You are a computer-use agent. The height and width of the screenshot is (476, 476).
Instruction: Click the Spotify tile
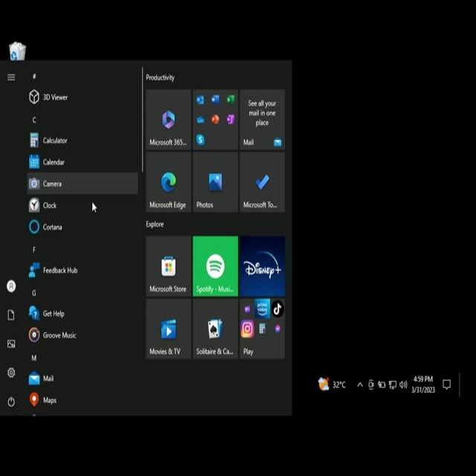(x=215, y=266)
